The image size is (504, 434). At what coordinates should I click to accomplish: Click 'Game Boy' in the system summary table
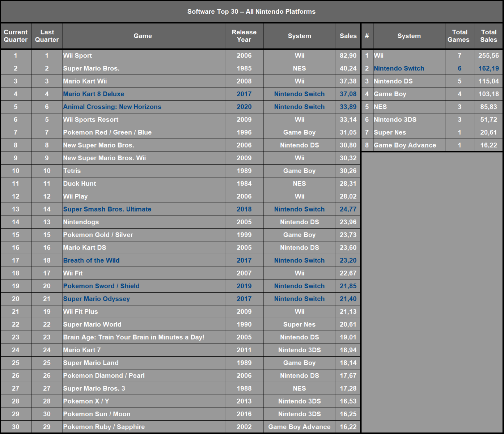pyautogui.click(x=390, y=94)
